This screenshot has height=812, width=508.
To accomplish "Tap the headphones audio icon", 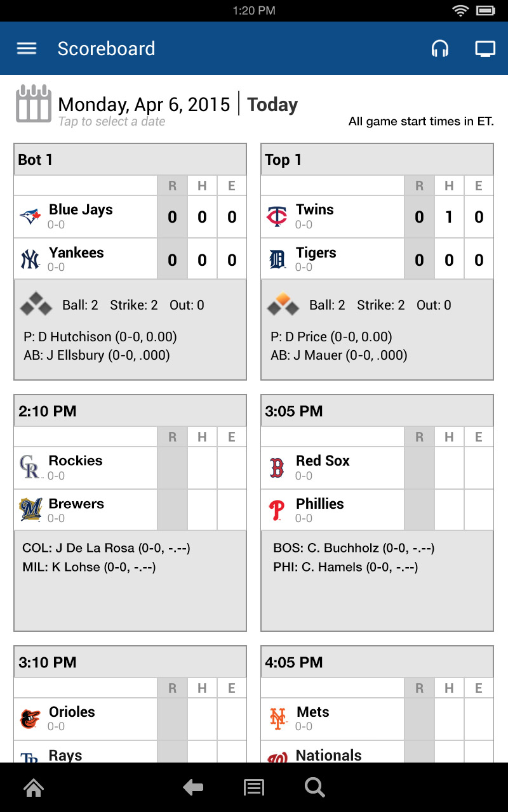I will (x=439, y=49).
